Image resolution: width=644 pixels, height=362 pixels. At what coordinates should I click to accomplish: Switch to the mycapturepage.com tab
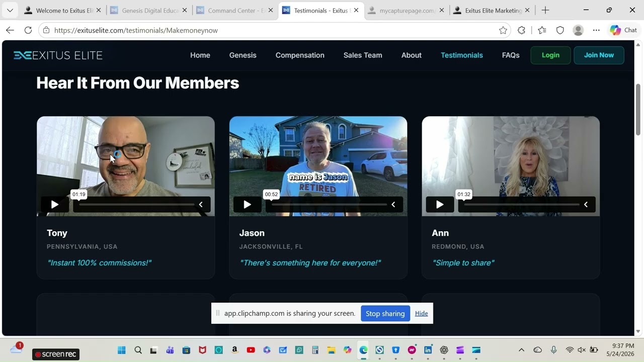click(x=407, y=10)
